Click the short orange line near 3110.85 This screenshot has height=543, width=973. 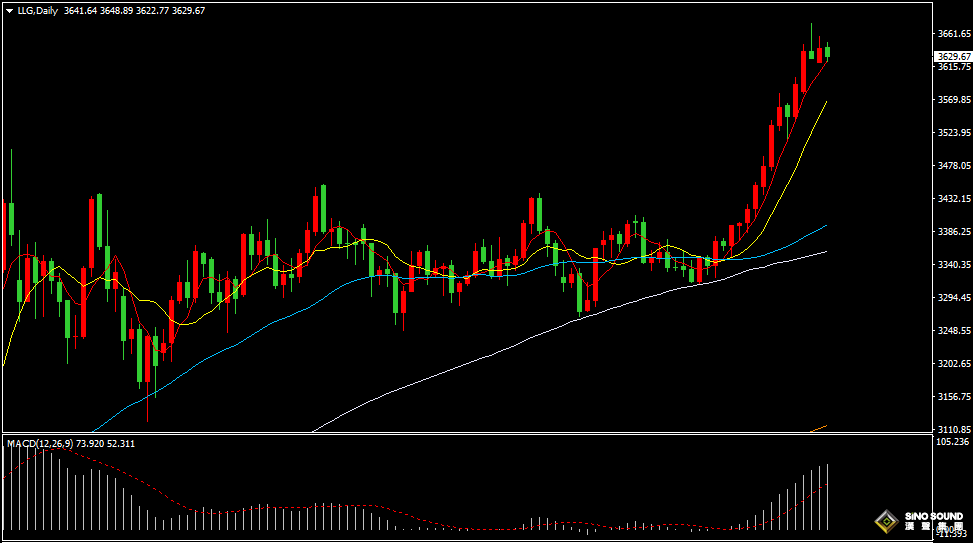click(x=818, y=428)
